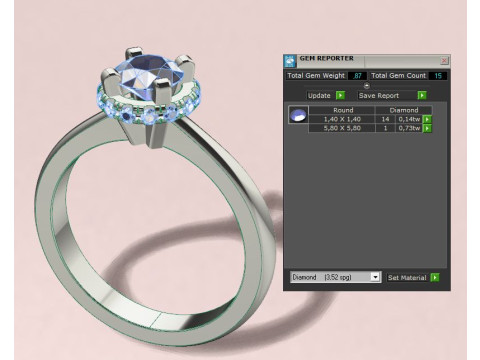Click the Total Gem Count label
Image resolution: width=480 pixels, height=360 pixels.
(399, 76)
